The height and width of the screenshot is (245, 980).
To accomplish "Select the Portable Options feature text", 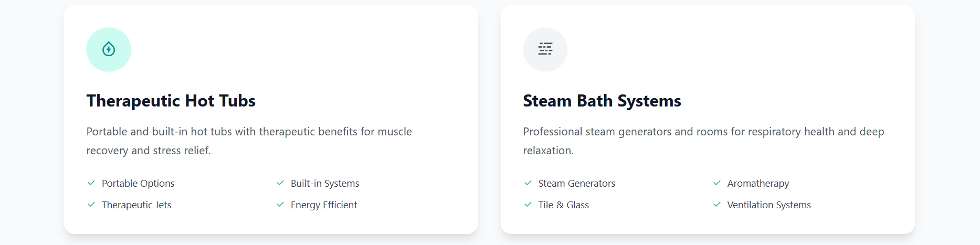I will (x=138, y=184).
